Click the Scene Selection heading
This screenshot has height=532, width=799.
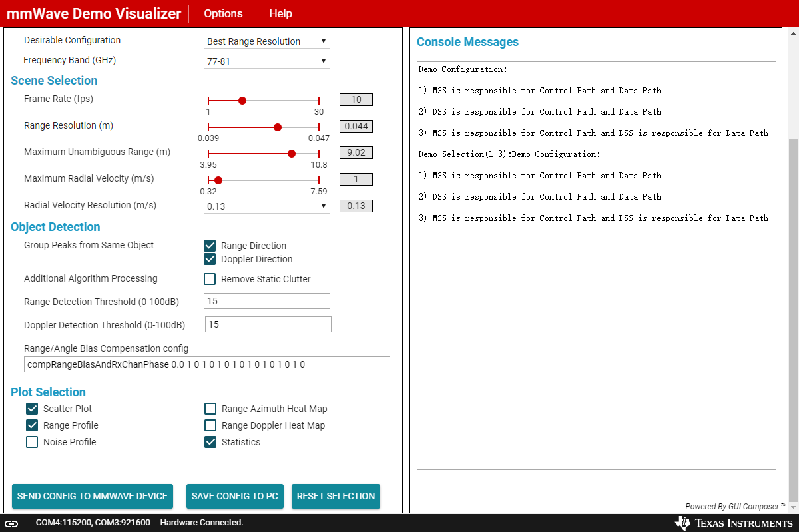(x=54, y=81)
